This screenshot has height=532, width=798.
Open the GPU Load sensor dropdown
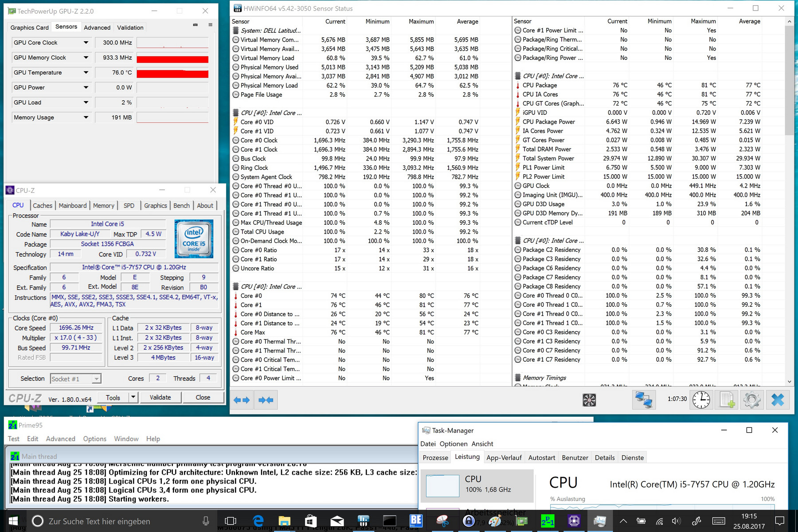click(x=86, y=102)
